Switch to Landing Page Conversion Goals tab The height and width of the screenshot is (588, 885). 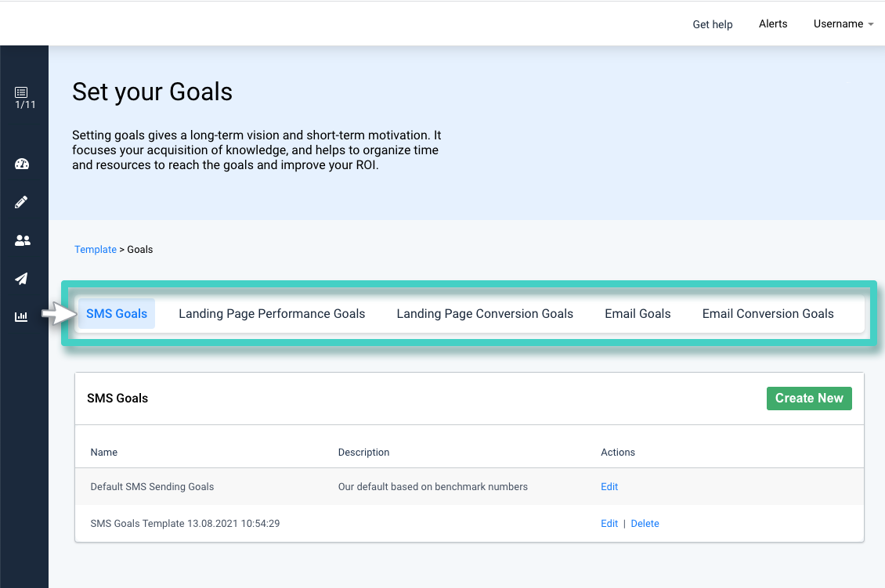click(485, 314)
